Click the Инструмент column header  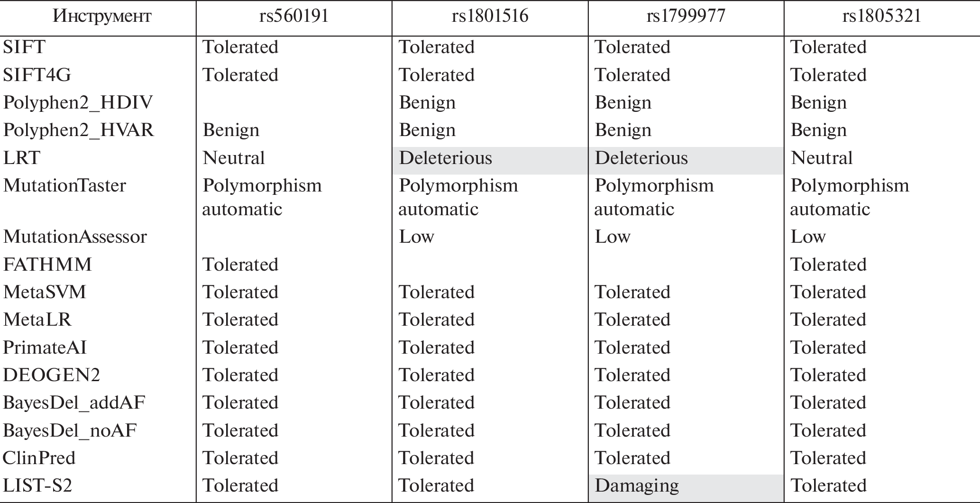(x=102, y=17)
